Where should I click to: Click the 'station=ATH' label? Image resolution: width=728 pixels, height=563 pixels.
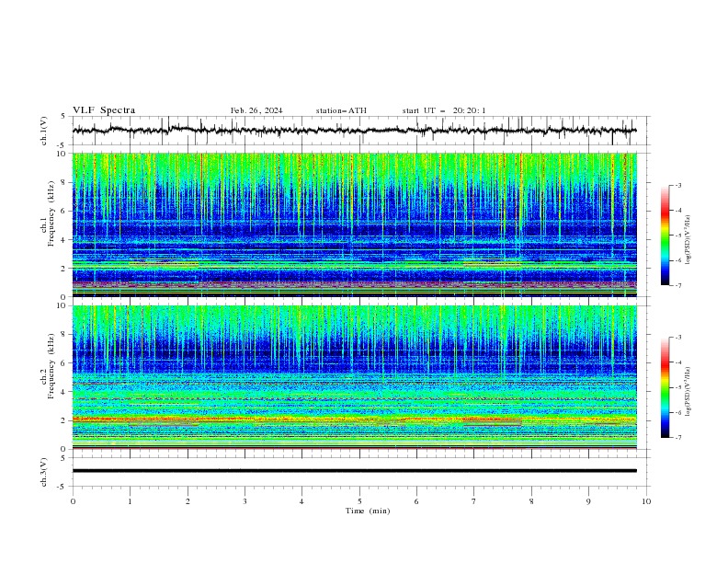341,110
